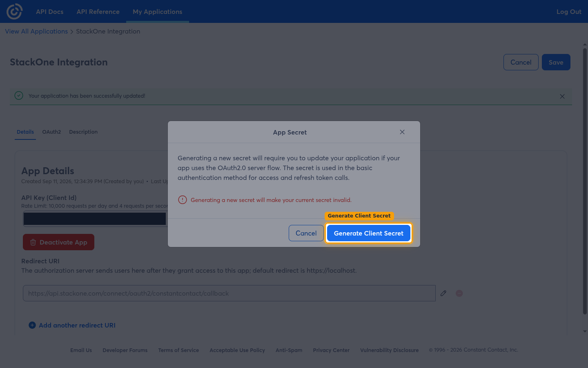Switch to the OAuth2 tab

pos(51,132)
